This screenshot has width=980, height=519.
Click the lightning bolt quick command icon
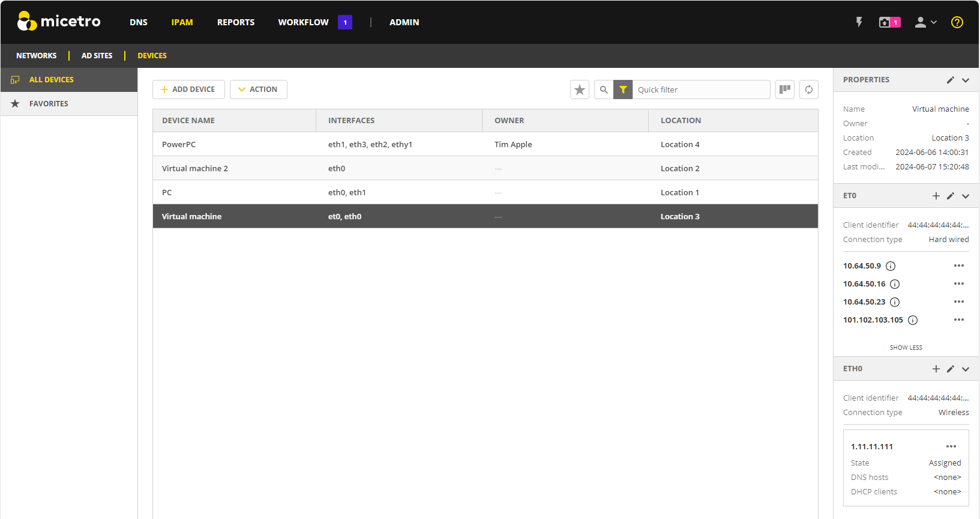[x=859, y=22]
